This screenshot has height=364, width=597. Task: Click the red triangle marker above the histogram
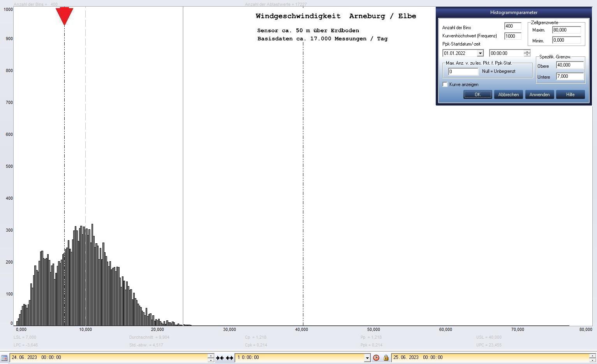point(64,16)
